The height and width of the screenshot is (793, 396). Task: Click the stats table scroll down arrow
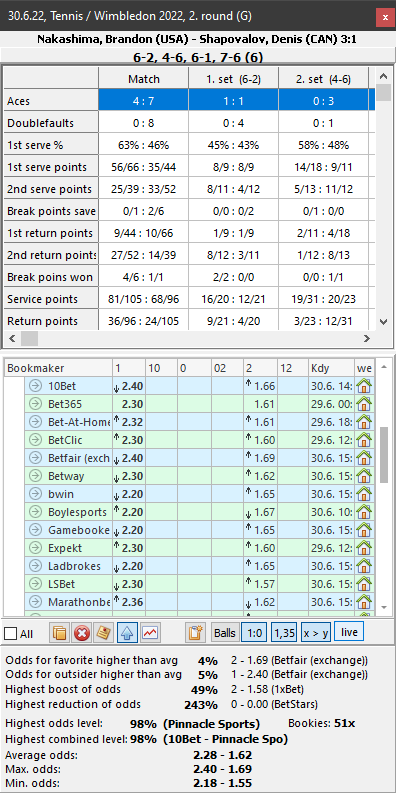pos(383,322)
